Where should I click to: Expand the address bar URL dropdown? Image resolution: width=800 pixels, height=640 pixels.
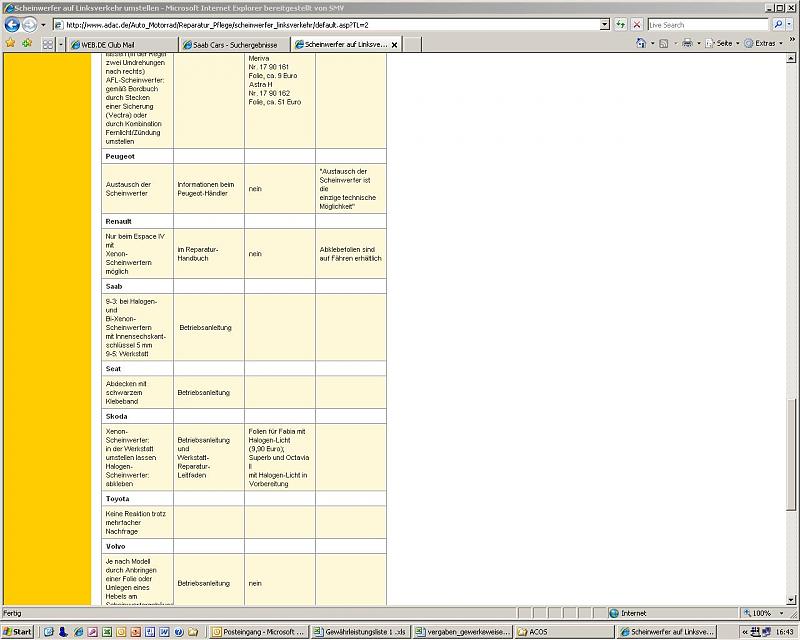[x=605, y=24]
